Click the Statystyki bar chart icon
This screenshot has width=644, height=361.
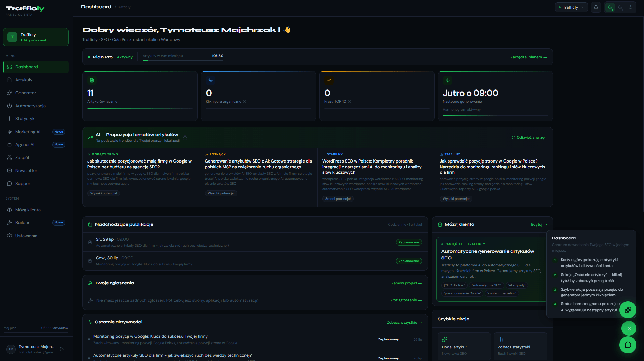(x=9, y=119)
